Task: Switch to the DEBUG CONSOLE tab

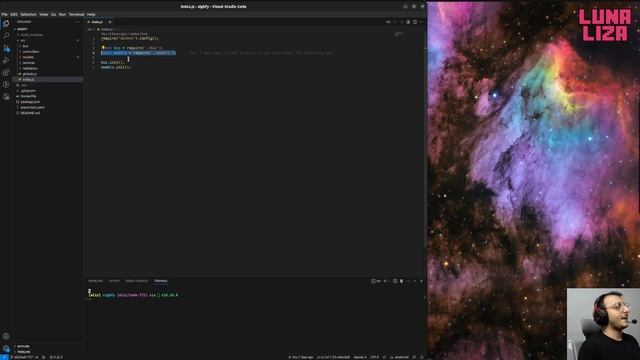Action: coord(137,281)
